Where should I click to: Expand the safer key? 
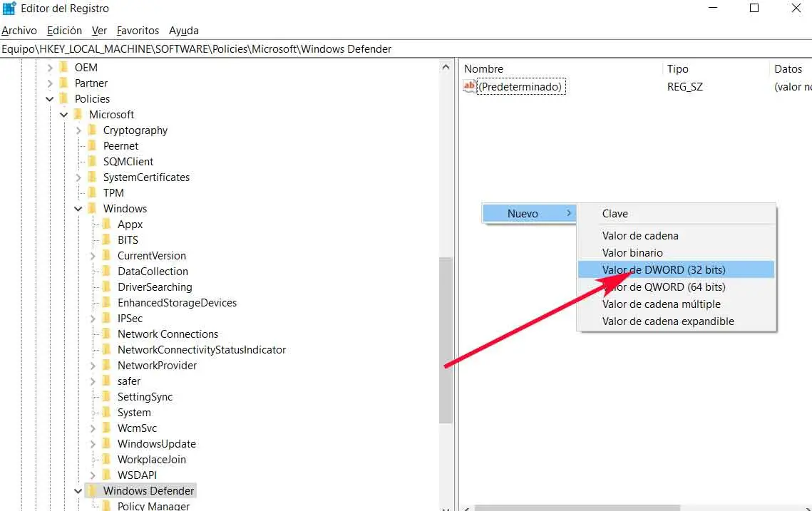(x=93, y=381)
